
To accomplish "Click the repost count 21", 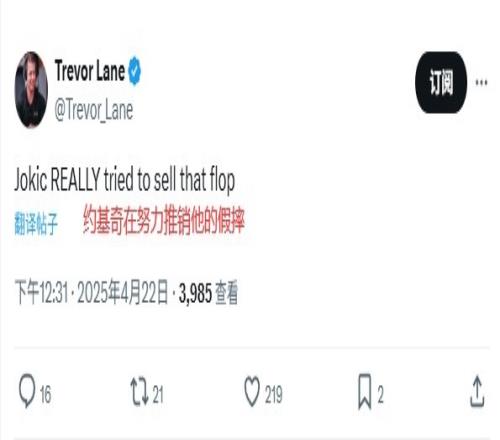I will coord(158,394).
